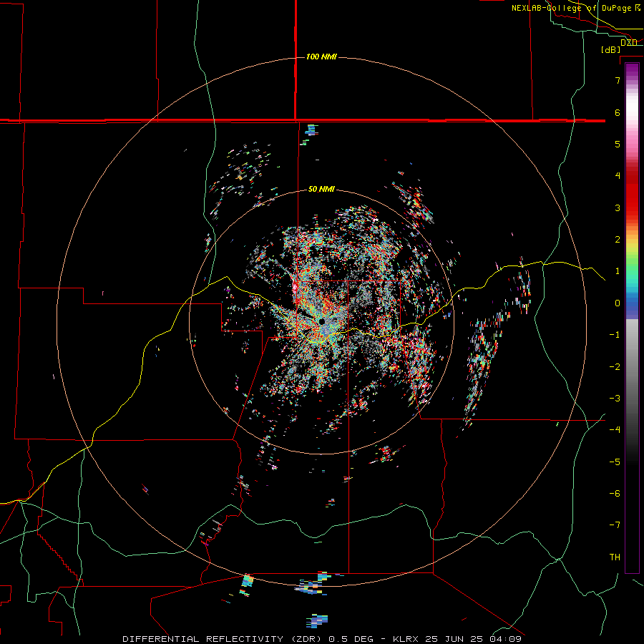Click the "0" value on the color scale
Screen dimensions: 644x644
pyautogui.click(x=618, y=303)
